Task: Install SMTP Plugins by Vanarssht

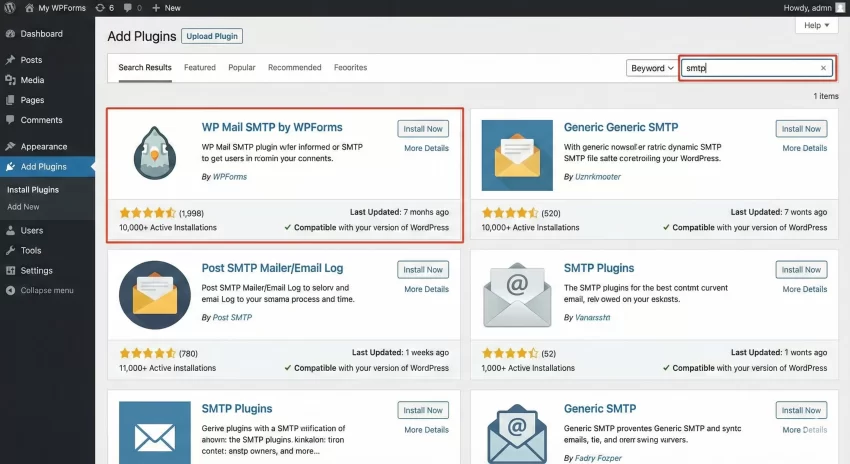Action: [x=801, y=270]
